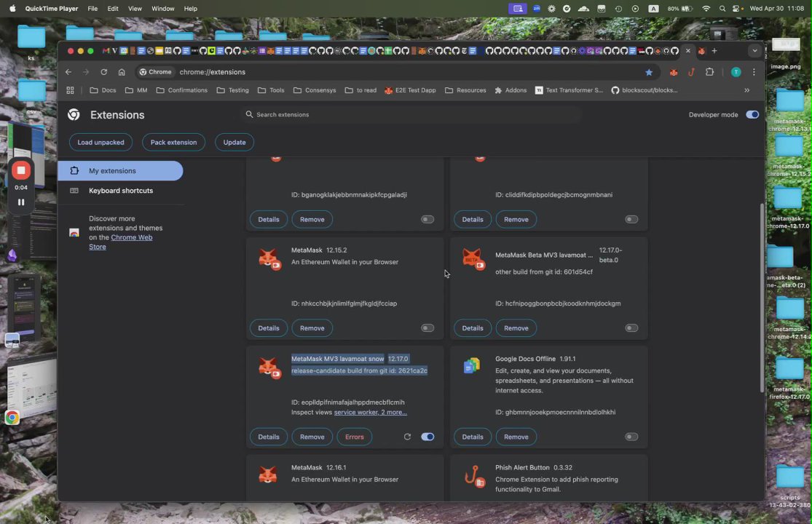Click the Phish Alert Button extension icon

tap(474, 476)
